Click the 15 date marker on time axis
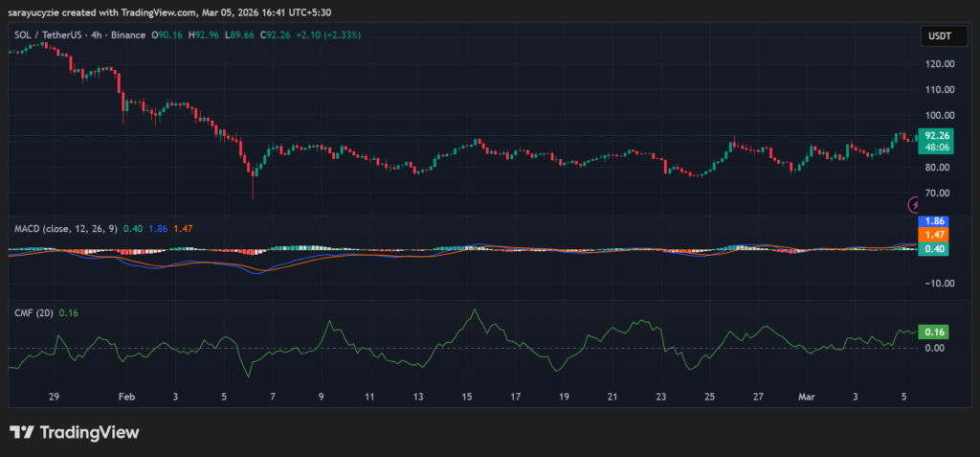This screenshot has width=980, height=457. coord(466,396)
